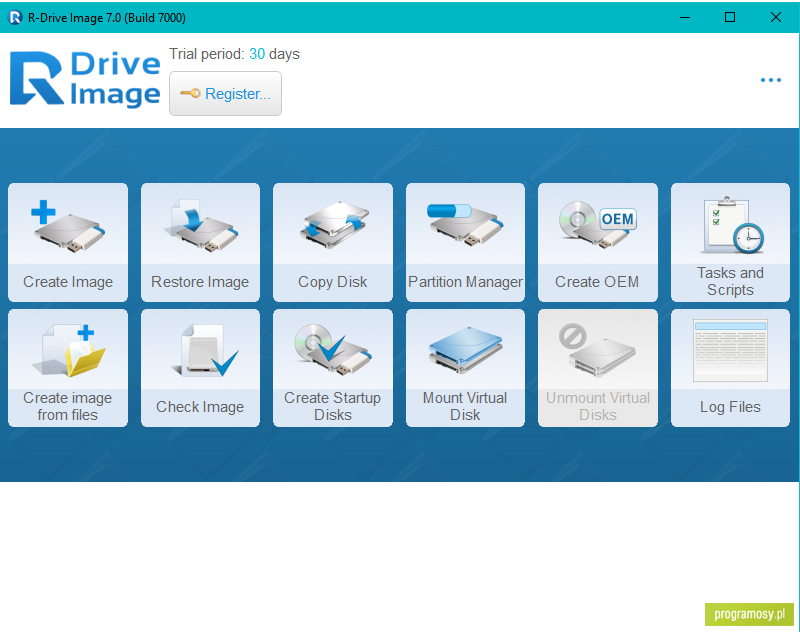Open the three-dots options menu
This screenshot has width=800, height=632.
tap(770, 80)
